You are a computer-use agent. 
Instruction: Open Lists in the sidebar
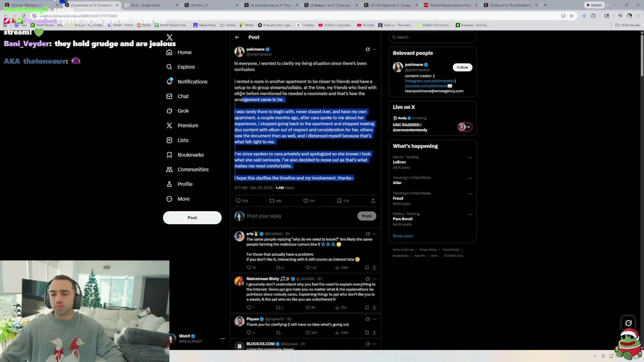pyautogui.click(x=177, y=140)
